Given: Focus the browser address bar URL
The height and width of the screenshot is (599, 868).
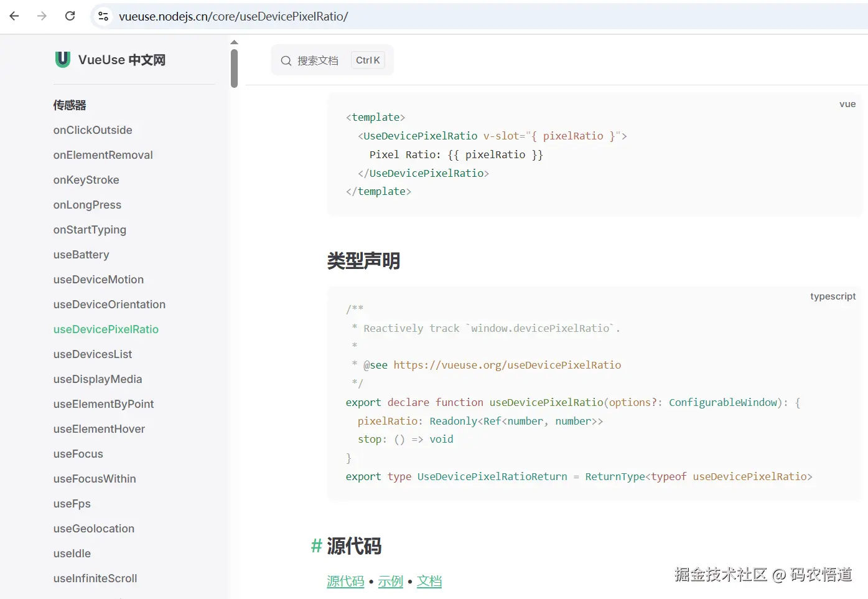Looking at the screenshot, I should pyautogui.click(x=233, y=16).
